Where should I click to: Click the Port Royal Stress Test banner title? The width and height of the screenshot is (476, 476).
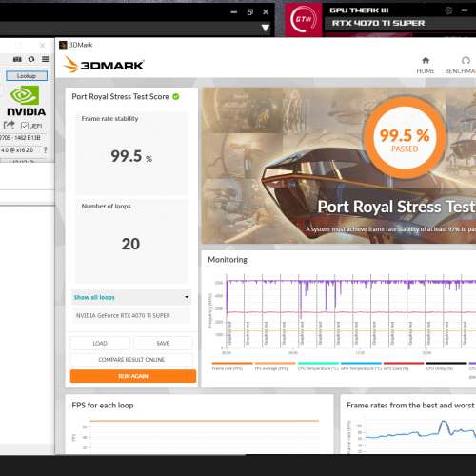pos(397,207)
